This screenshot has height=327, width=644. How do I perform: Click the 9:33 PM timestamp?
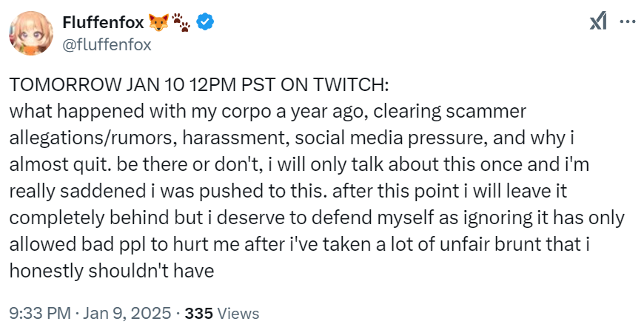tap(40, 314)
